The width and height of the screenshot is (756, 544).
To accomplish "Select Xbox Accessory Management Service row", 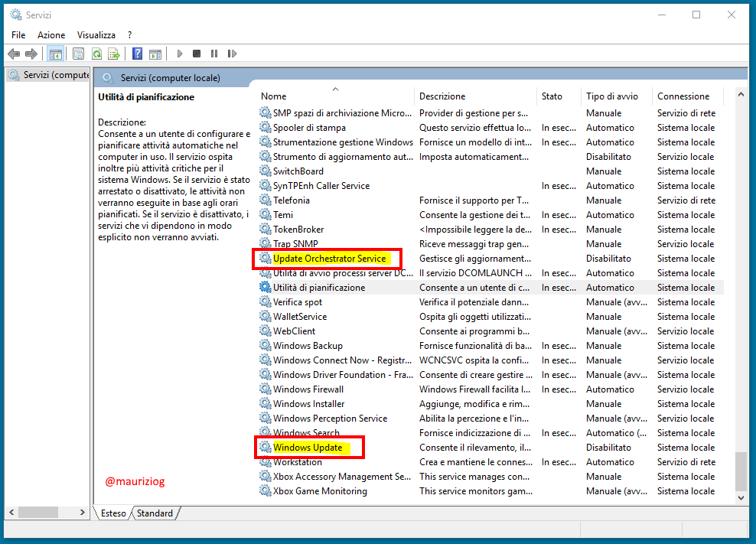I will 490,477.
